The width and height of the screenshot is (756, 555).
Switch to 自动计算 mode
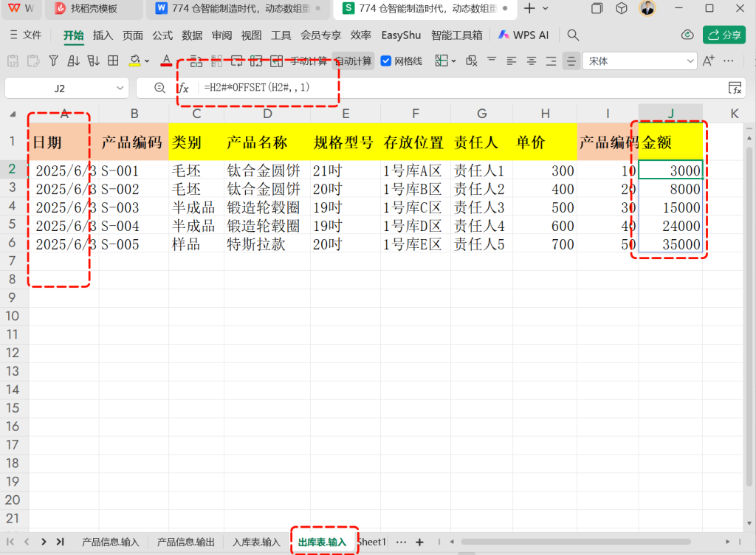354,61
